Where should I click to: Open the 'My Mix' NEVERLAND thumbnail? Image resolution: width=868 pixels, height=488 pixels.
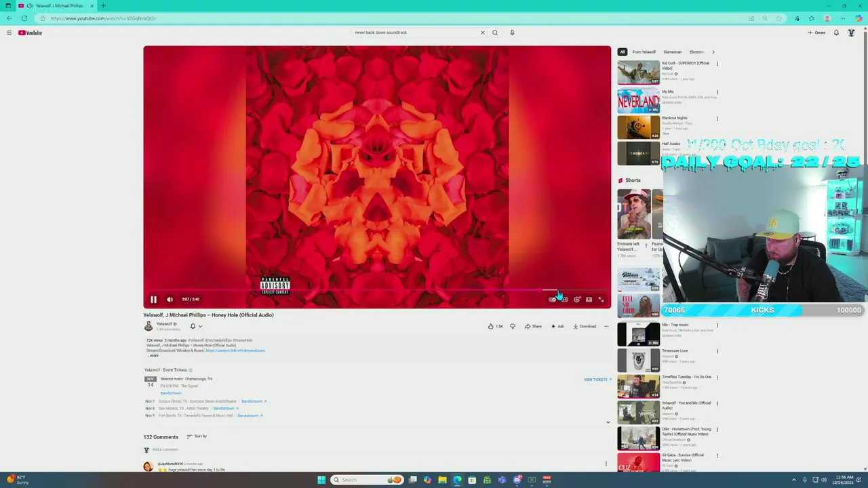638,100
